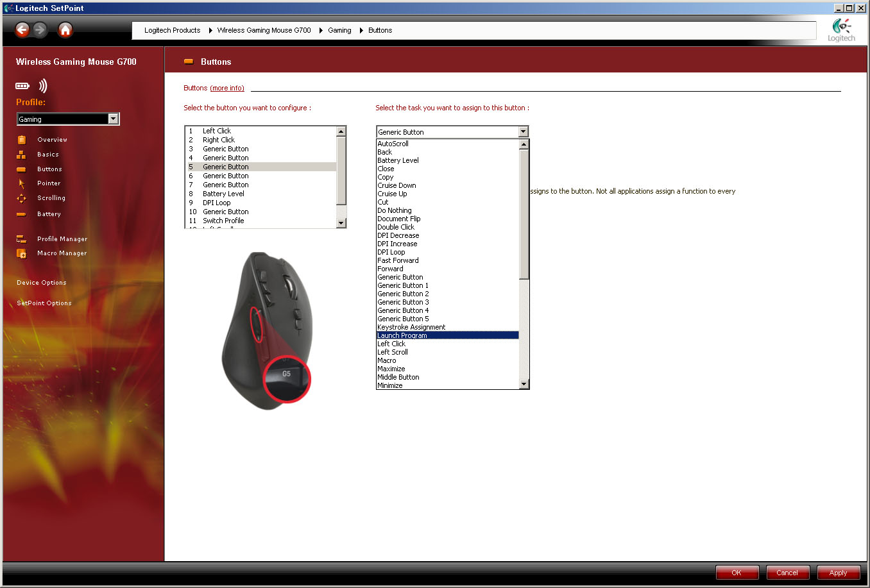Screen dimensions: 870x588
Task: Click the Buttons sidebar icon
Action: (x=21, y=169)
